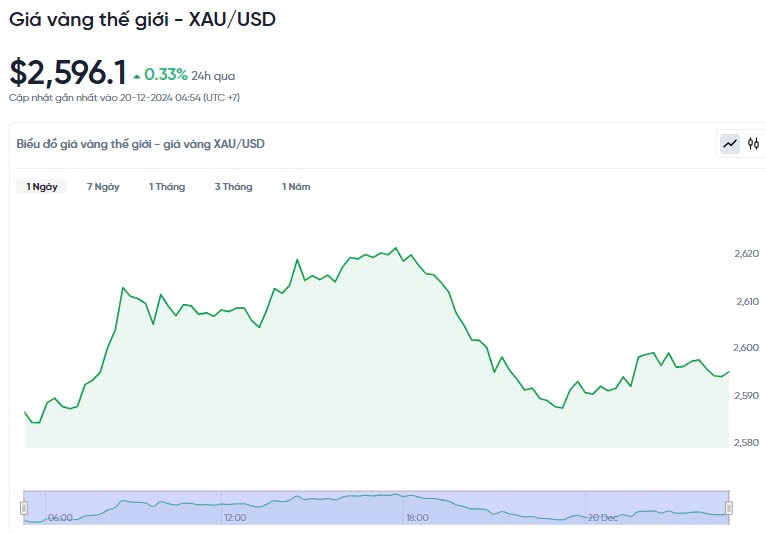Click the green 0.33% change indicator
Screen dimensions: 766x534
click(165, 74)
